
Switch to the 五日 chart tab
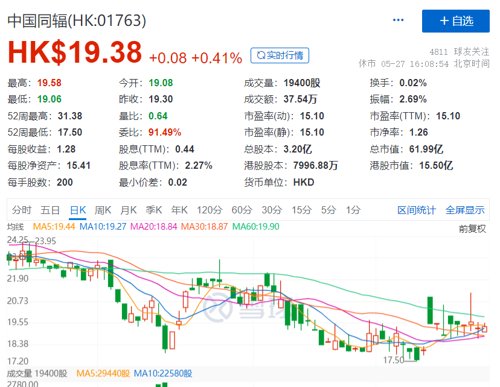[x=50, y=210]
